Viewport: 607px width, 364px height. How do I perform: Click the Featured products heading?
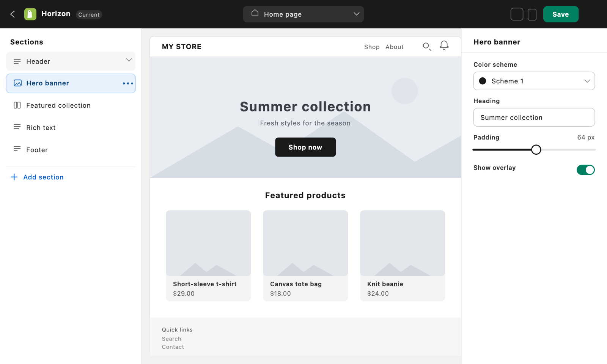305,195
